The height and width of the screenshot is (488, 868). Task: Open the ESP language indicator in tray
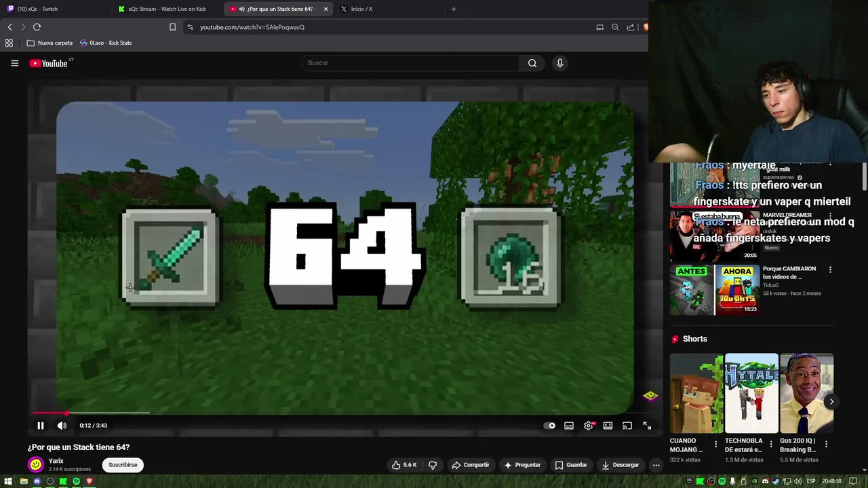tap(811, 481)
